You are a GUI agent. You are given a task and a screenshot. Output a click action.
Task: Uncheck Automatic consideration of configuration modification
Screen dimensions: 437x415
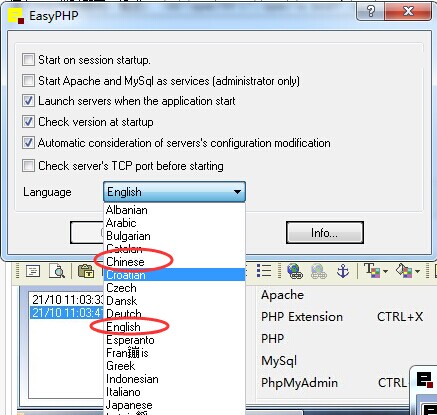tap(28, 143)
